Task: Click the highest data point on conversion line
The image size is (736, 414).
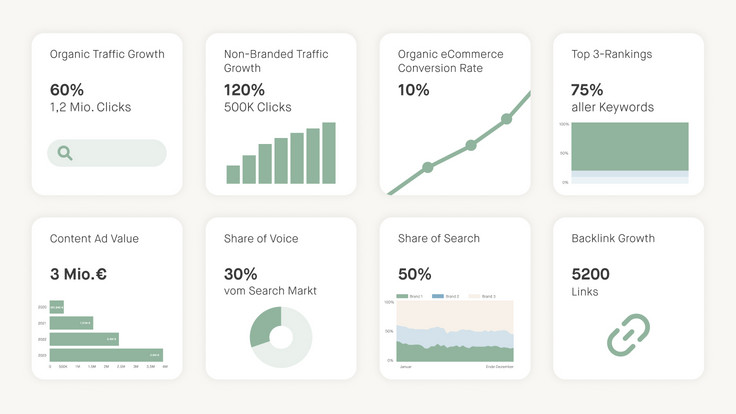Action: (507, 118)
